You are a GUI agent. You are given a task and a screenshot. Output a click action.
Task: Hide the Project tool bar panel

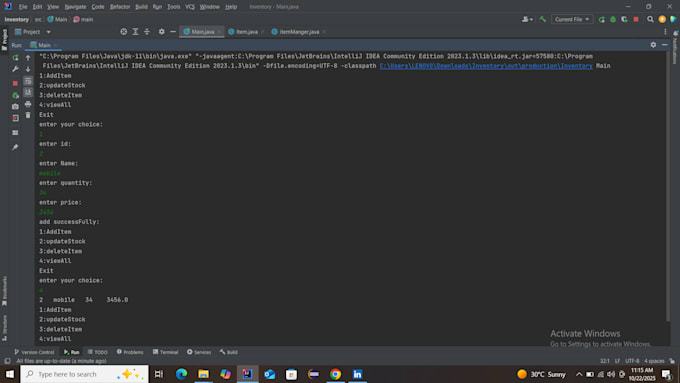(x=173, y=32)
